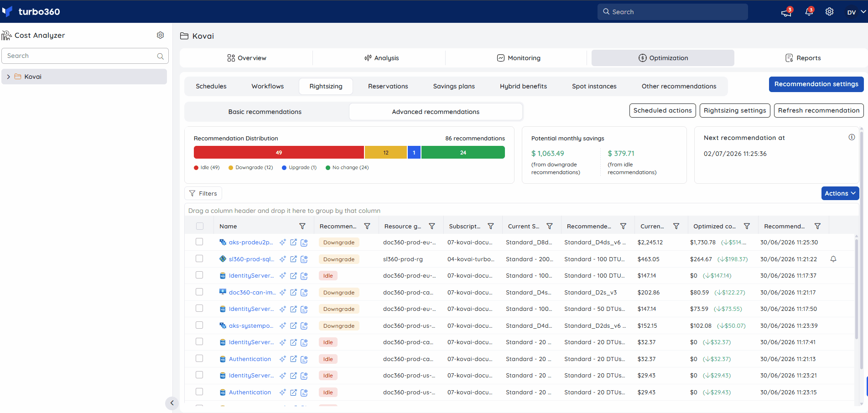
Task: Click Subscription column filter icon
Action: pos(491,226)
